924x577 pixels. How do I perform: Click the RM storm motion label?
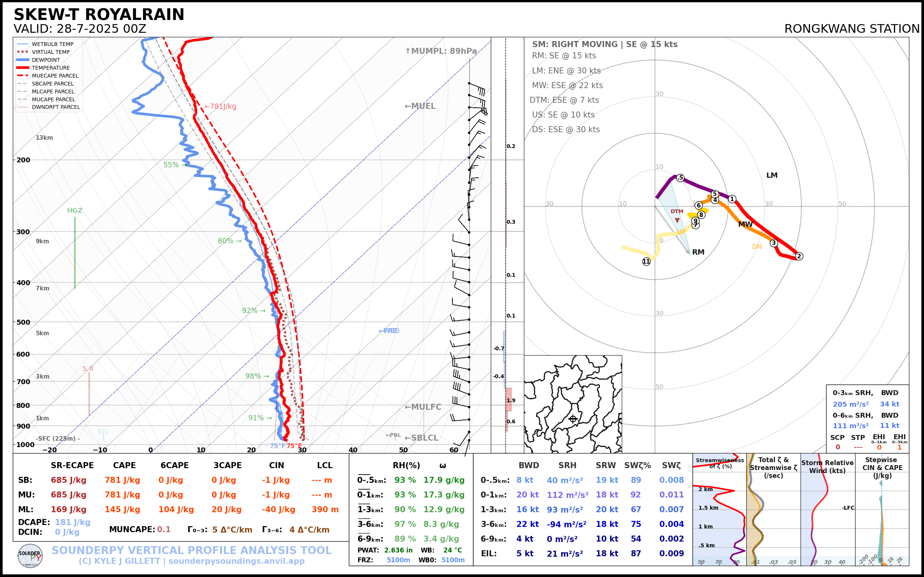coord(698,252)
